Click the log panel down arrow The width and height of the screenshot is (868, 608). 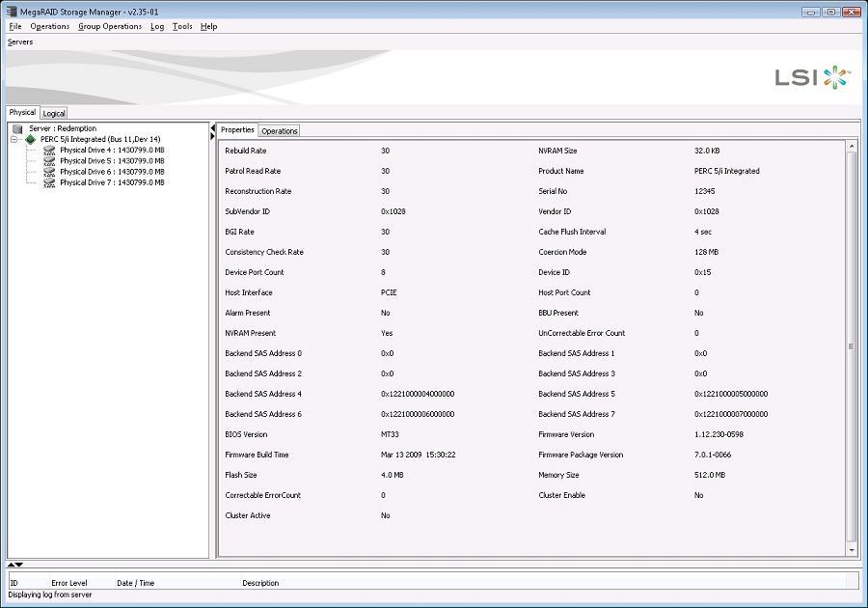coord(19,565)
